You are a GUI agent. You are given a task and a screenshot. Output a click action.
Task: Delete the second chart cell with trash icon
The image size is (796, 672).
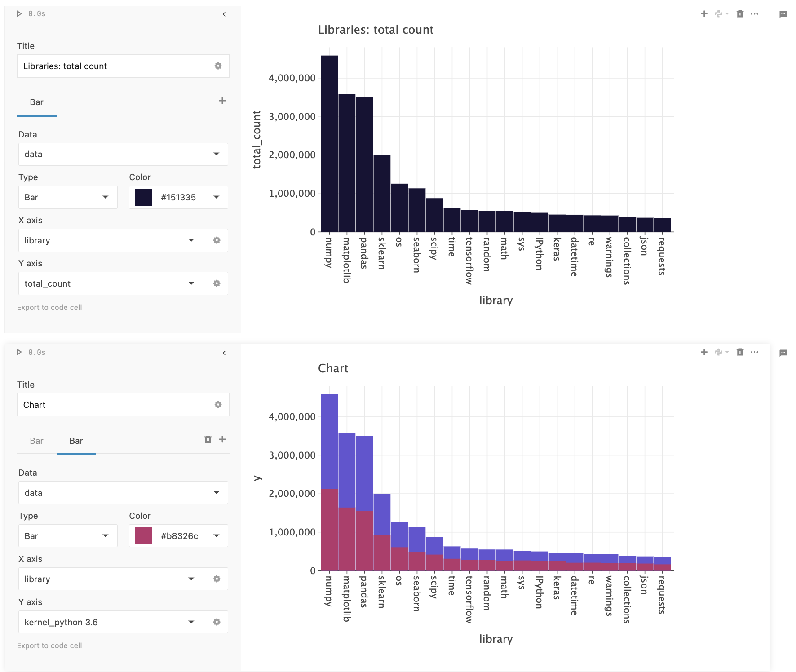tap(740, 352)
